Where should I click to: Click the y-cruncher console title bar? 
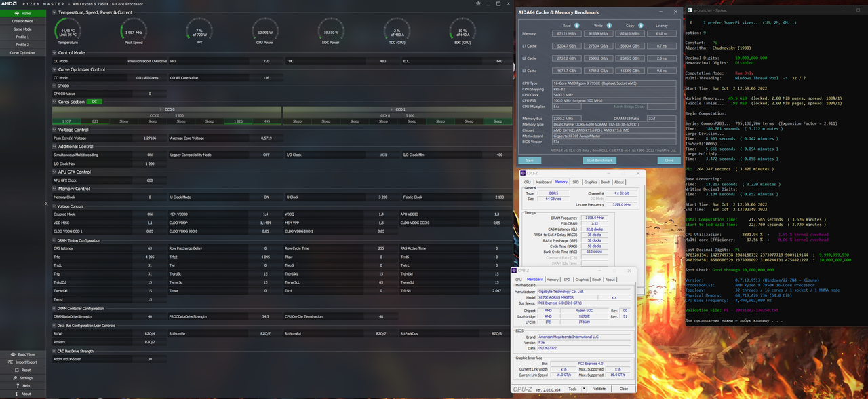(x=776, y=10)
